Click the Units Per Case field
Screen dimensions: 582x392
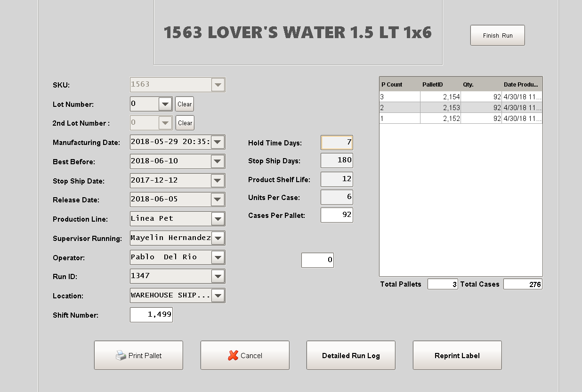pos(337,197)
